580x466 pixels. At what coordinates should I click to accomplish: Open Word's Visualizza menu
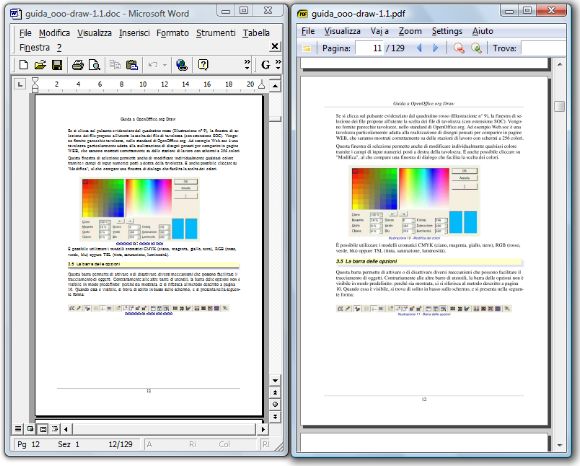click(x=94, y=33)
